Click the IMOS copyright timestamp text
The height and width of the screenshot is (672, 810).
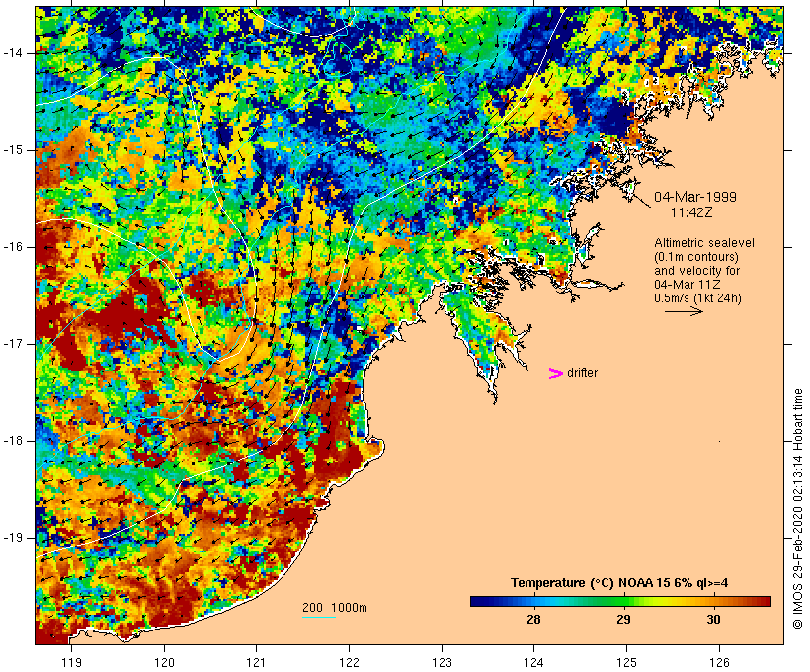coord(797,509)
